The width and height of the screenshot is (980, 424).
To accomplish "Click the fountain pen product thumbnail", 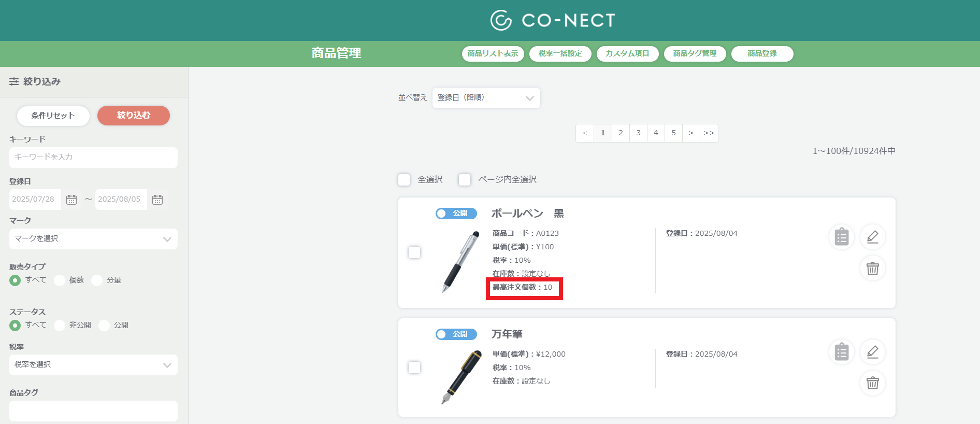I will pos(461,377).
